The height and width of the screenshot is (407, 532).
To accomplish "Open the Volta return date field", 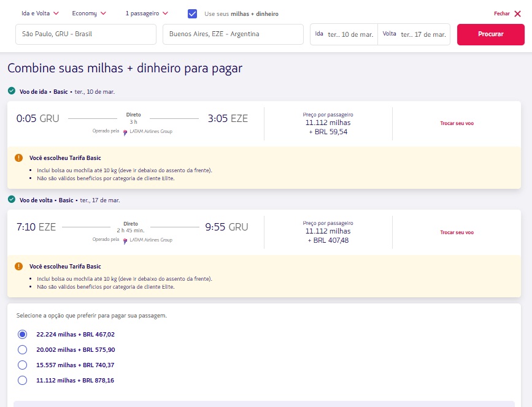I will [414, 34].
